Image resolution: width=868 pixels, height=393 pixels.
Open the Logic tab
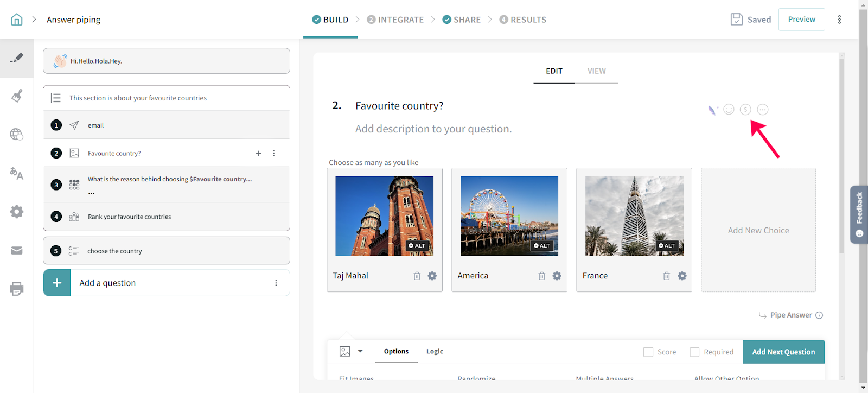435,352
